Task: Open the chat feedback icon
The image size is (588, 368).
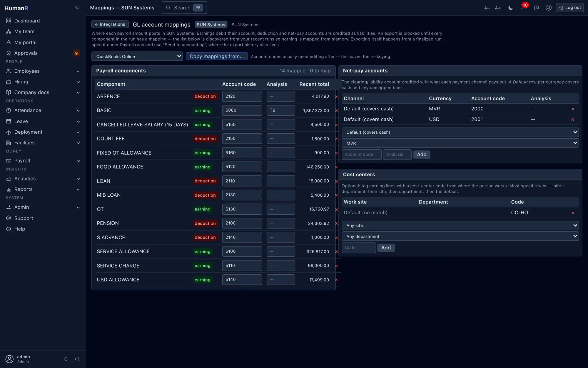Action: 537,8
